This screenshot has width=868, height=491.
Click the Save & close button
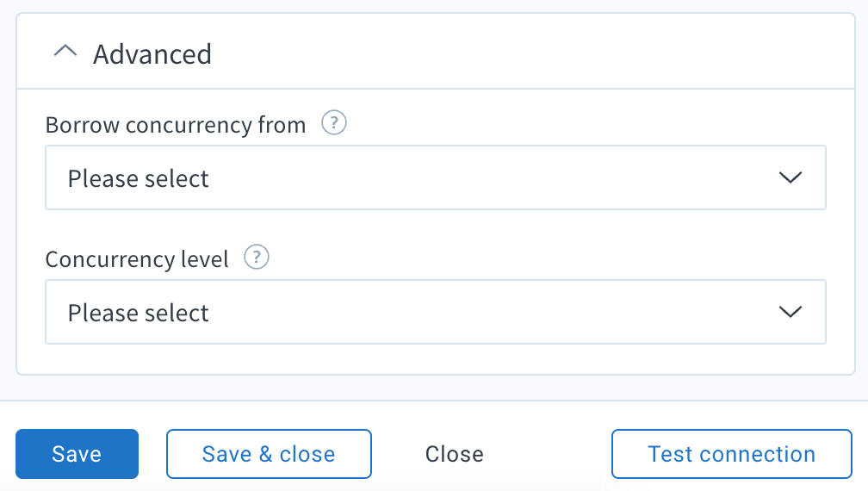click(269, 454)
